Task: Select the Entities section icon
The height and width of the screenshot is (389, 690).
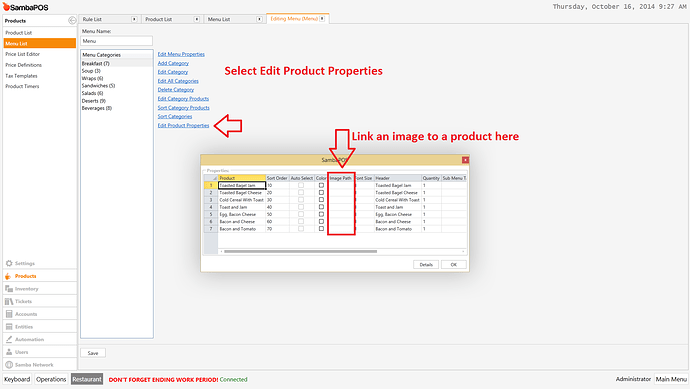Action: [x=9, y=327]
